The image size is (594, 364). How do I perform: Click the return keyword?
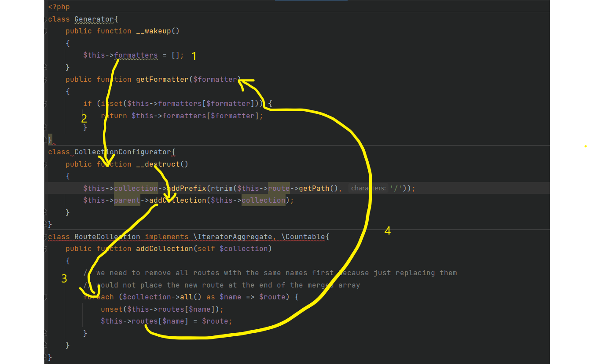(x=114, y=116)
